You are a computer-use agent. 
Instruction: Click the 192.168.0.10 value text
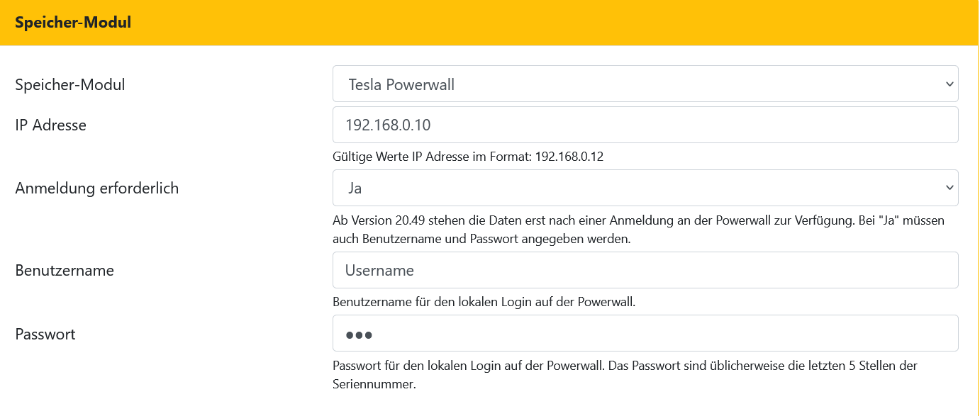pyautogui.click(x=388, y=125)
